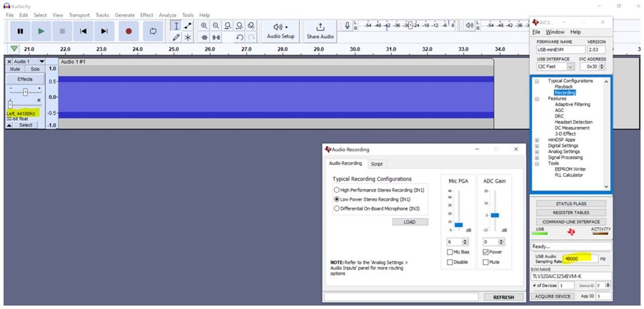The height and width of the screenshot is (309, 644).
Task: Silence audio selection icon
Action: [x=216, y=38]
